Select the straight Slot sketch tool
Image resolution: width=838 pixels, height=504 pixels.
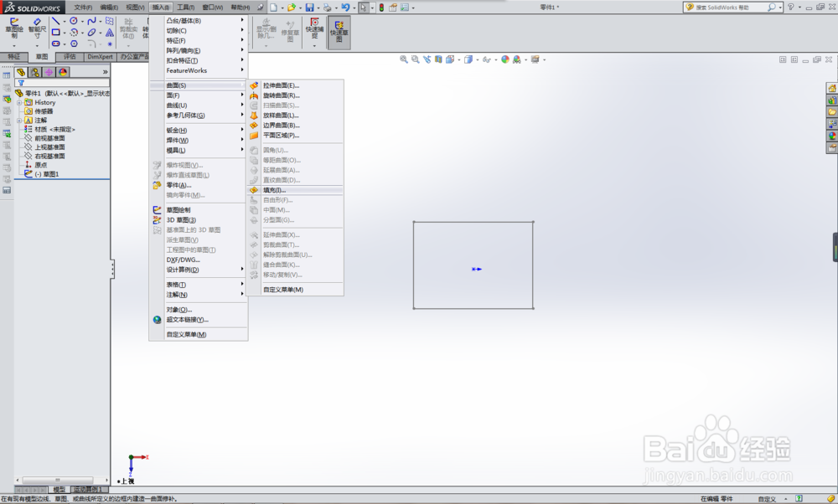(x=56, y=44)
